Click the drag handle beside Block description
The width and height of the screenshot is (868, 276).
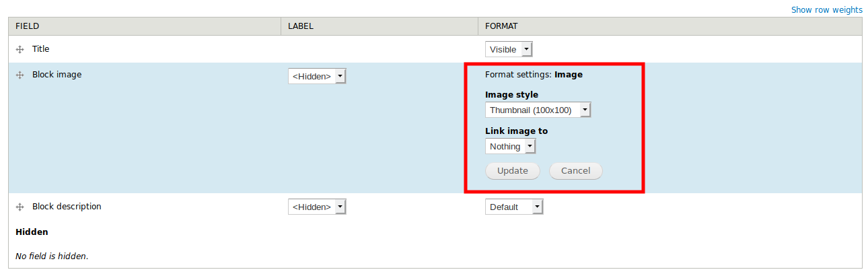tap(20, 207)
